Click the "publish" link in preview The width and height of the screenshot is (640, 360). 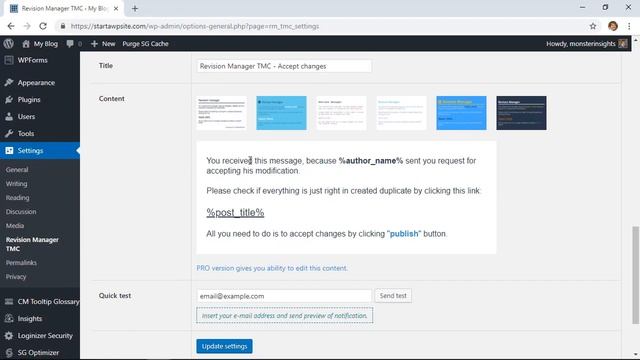[x=404, y=234]
